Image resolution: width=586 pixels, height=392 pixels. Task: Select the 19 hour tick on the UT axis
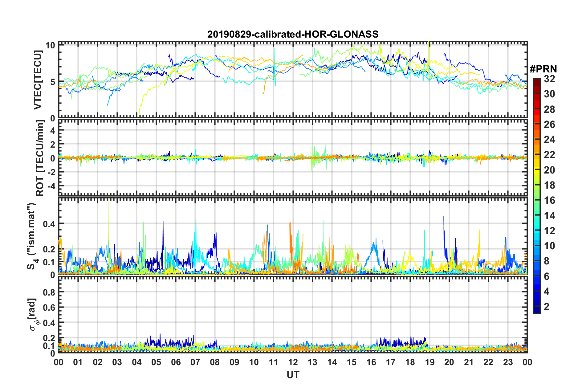(430, 362)
